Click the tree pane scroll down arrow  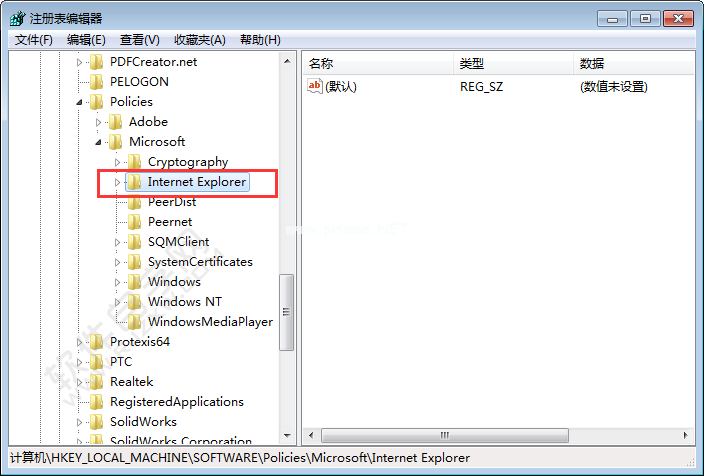pos(287,435)
